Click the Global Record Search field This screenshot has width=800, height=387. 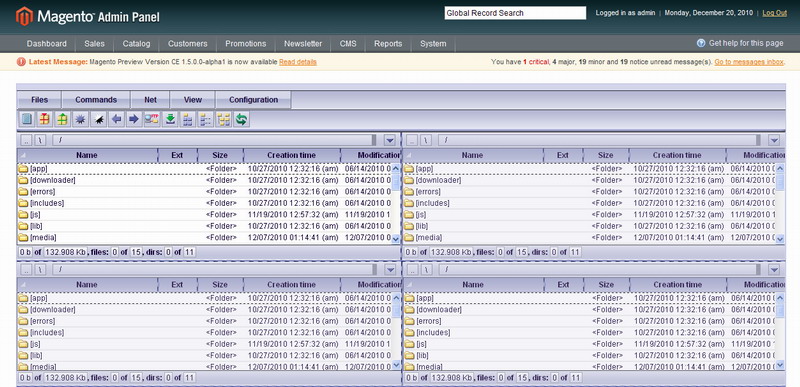(x=515, y=13)
